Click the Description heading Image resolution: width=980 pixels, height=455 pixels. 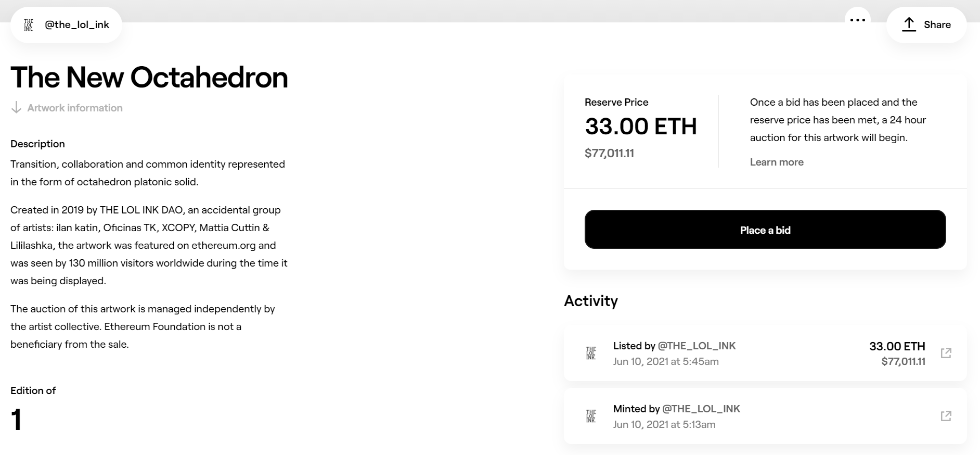click(37, 144)
